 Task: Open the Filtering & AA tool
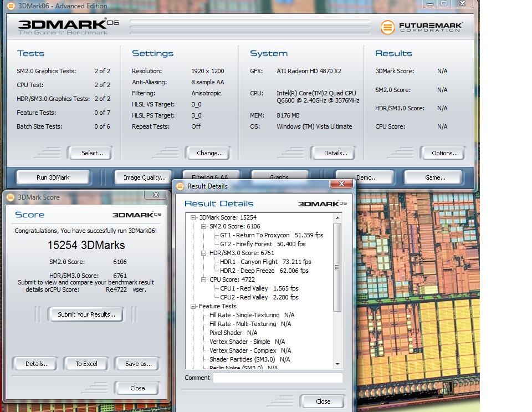pyautogui.click(x=211, y=175)
